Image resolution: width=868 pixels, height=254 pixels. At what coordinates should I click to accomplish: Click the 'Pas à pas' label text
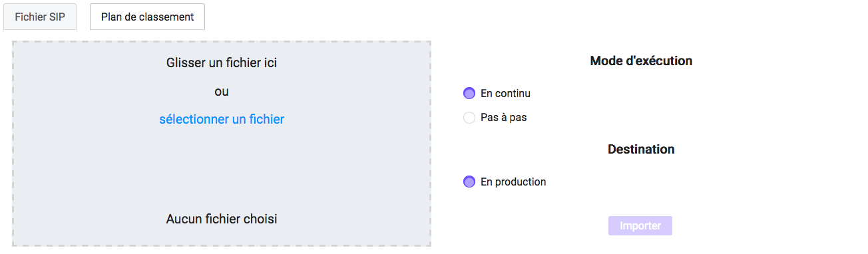503,118
